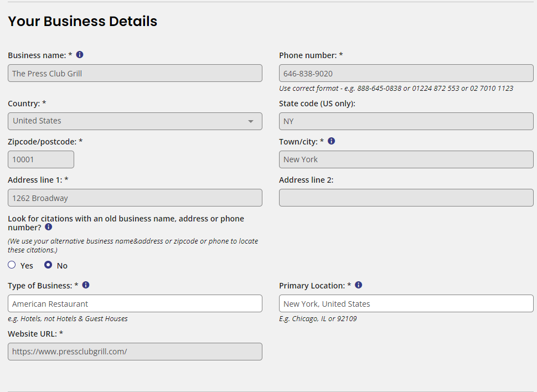Select the Website URL input

point(135,352)
